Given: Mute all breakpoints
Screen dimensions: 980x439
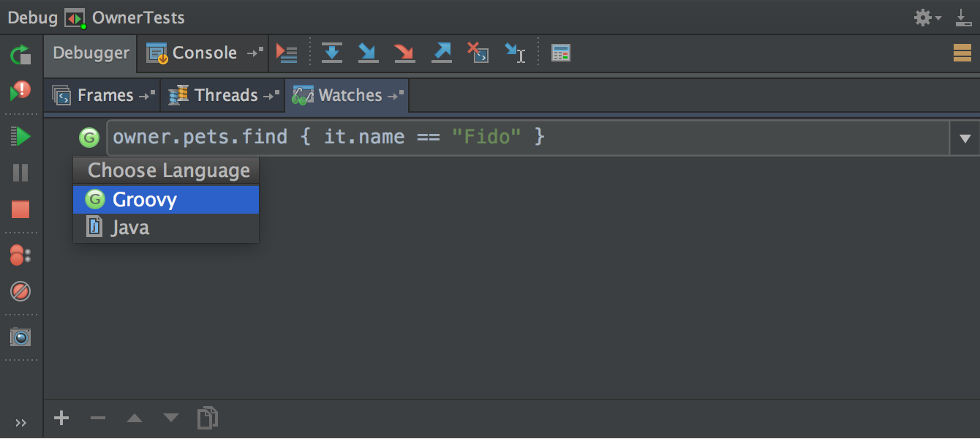Looking at the screenshot, I should tap(20, 291).
